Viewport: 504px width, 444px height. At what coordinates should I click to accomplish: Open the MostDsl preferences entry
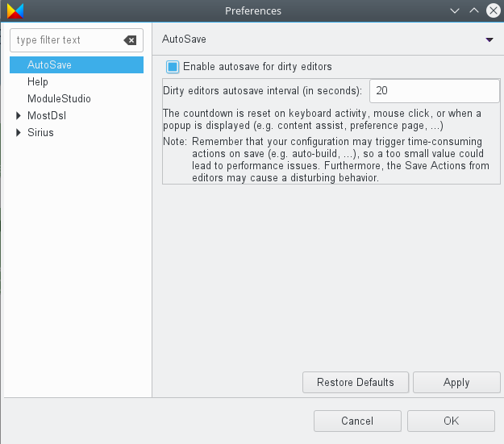coord(47,116)
